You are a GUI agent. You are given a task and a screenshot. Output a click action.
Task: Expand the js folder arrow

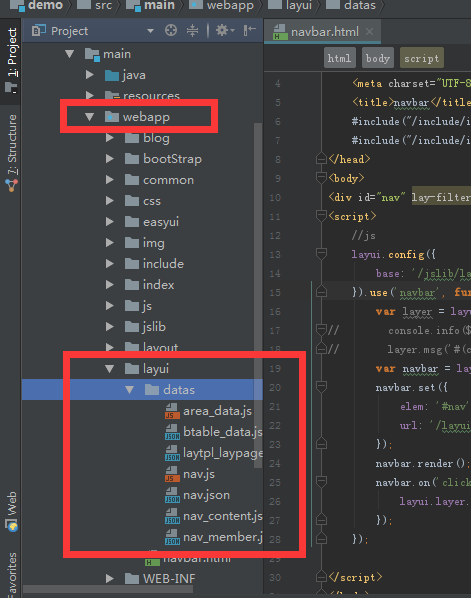pos(110,305)
